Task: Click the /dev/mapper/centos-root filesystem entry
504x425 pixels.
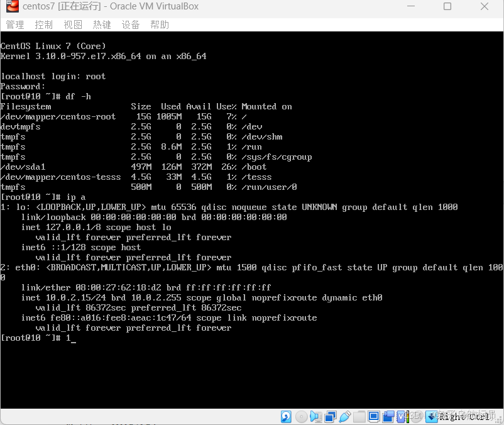Action: coord(58,117)
